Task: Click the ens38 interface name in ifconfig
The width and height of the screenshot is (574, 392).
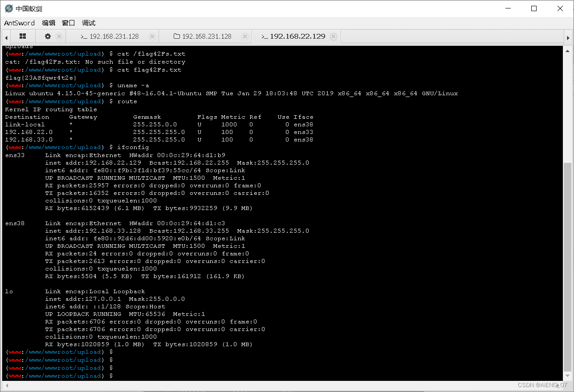Action: pos(15,223)
